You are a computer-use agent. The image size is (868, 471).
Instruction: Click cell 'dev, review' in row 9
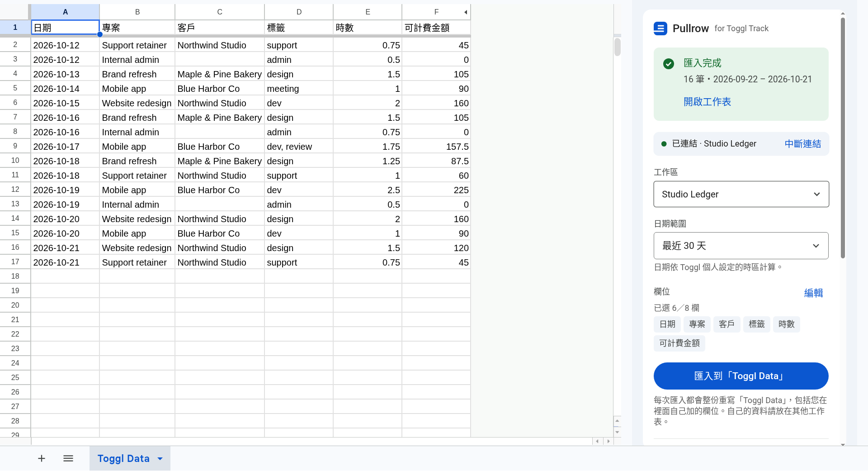click(x=299, y=147)
